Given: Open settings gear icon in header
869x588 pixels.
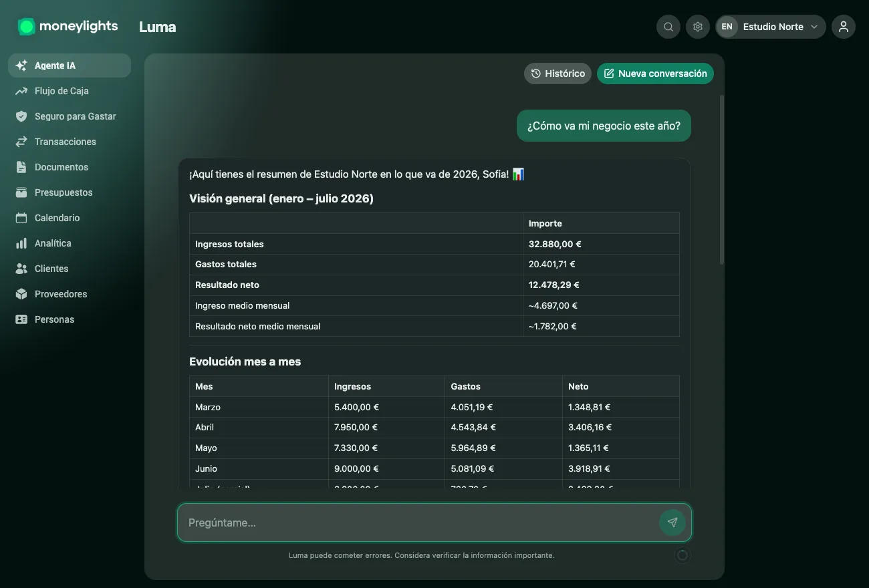Looking at the screenshot, I should 698,27.
